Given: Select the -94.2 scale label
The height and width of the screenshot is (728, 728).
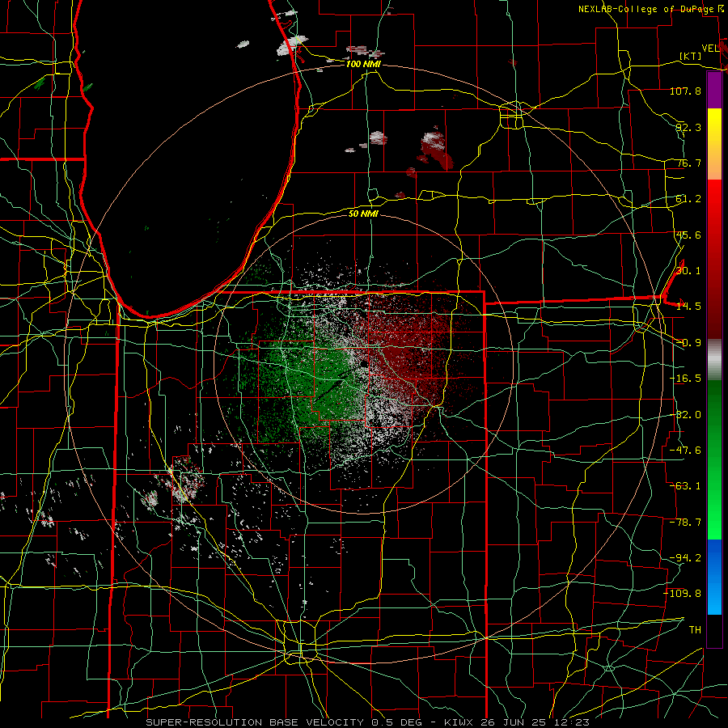Looking at the screenshot, I should 685,558.
